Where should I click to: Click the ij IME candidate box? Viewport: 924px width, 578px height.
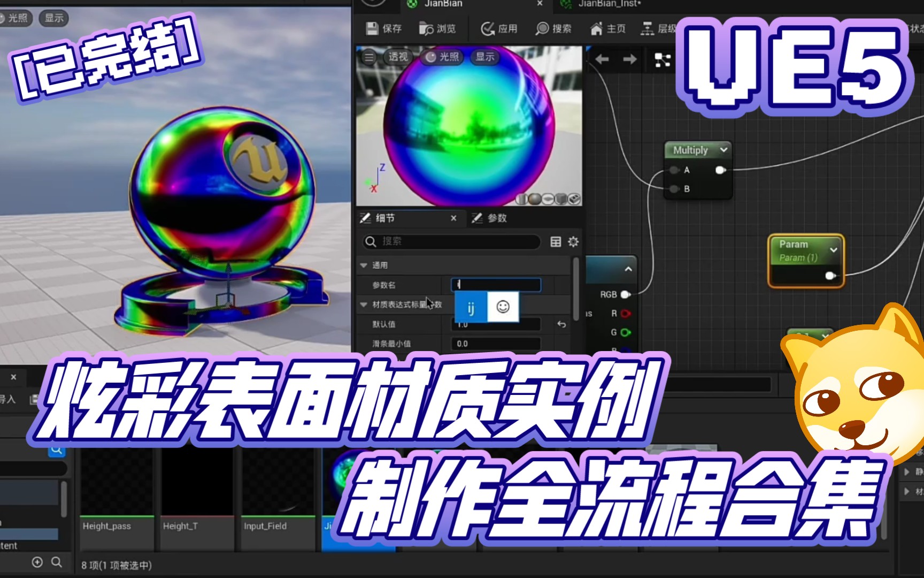click(x=471, y=307)
